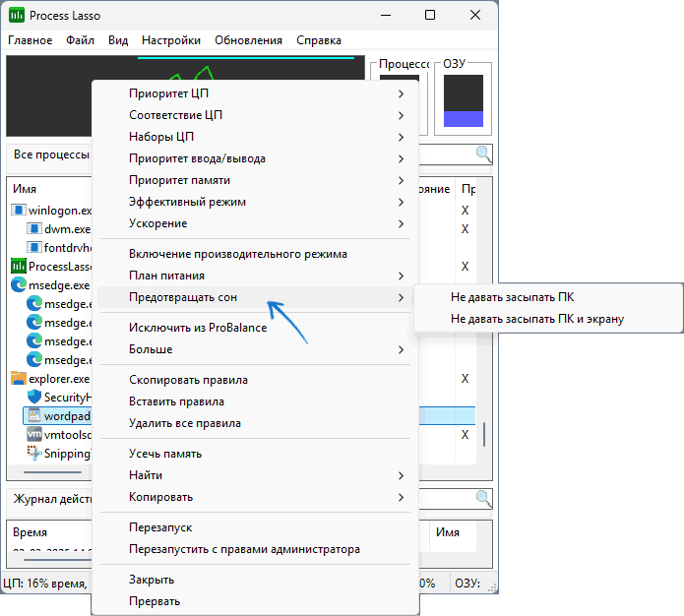The width and height of the screenshot is (684, 616).
Task: Open the Вид menu
Action: click(x=118, y=40)
